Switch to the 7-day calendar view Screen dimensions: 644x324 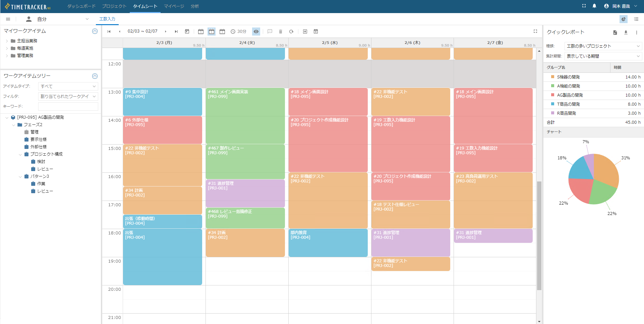tap(222, 32)
